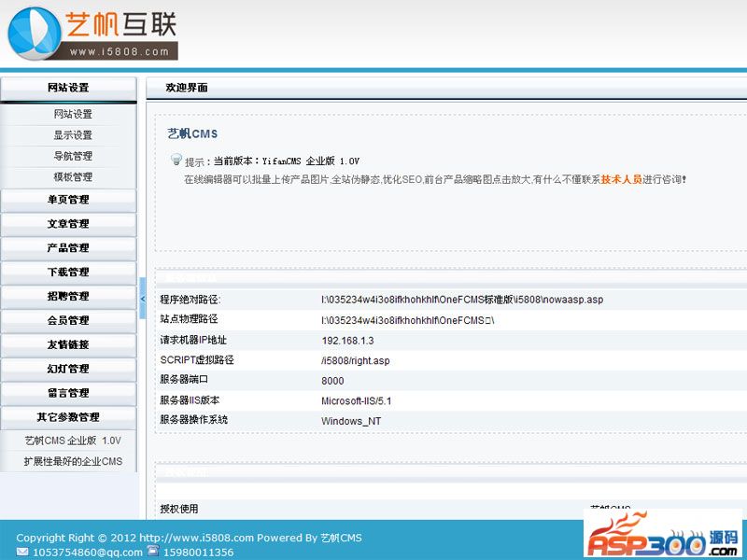
Task: Open the 其它参数管理 section
Action: (68, 417)
